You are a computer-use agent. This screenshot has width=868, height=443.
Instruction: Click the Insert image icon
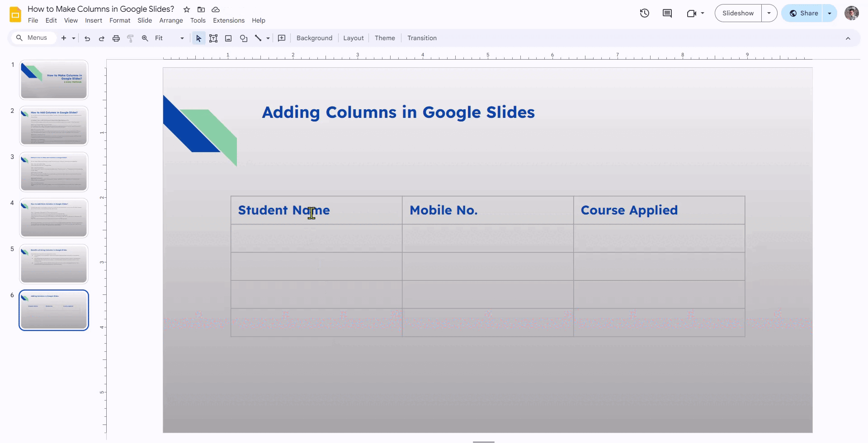(x=228, y=38)
